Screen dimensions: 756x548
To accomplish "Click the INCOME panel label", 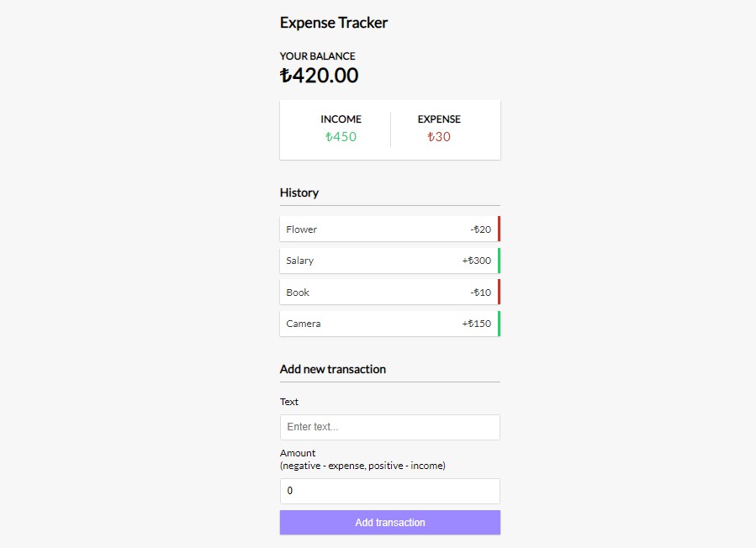I will click(341, 119).
